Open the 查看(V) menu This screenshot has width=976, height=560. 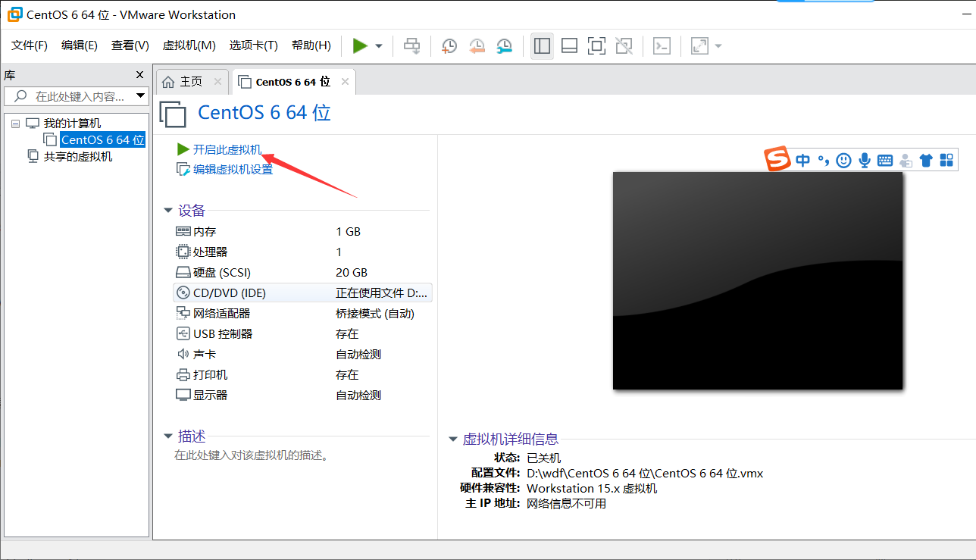130,45
